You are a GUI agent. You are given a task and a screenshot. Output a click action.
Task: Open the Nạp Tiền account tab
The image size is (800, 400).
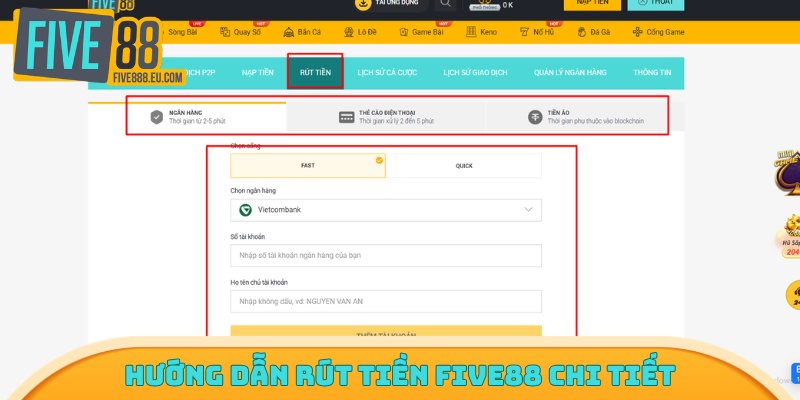[258, 72]
